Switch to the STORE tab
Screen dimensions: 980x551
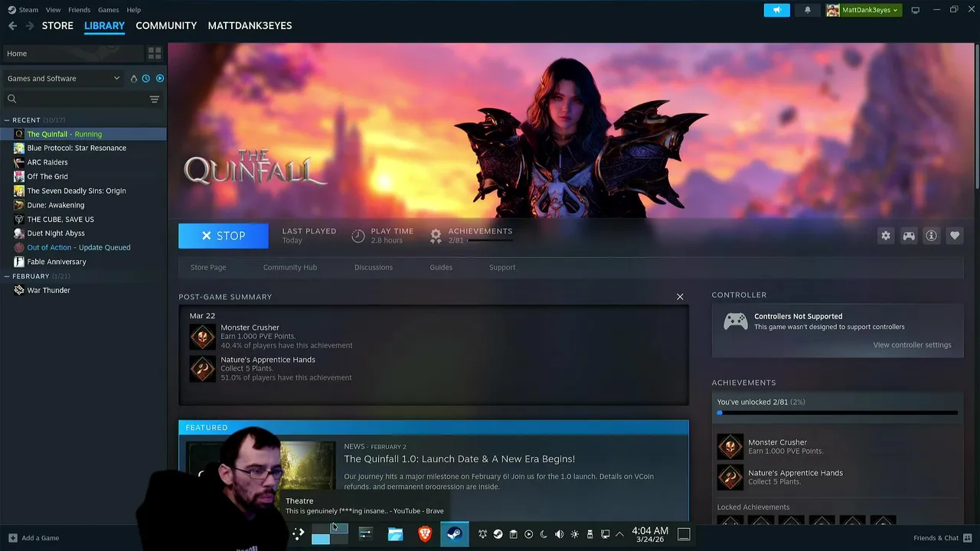pyautogui.click(x=57, y=25)
